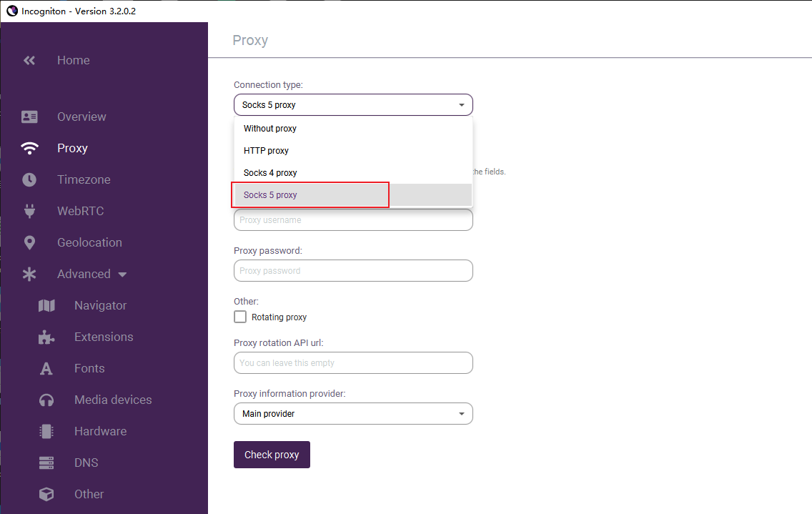Click the Extensions puzzle piece icon
Image resolution: width=812 pixels, height=514 pixels.
46,337
